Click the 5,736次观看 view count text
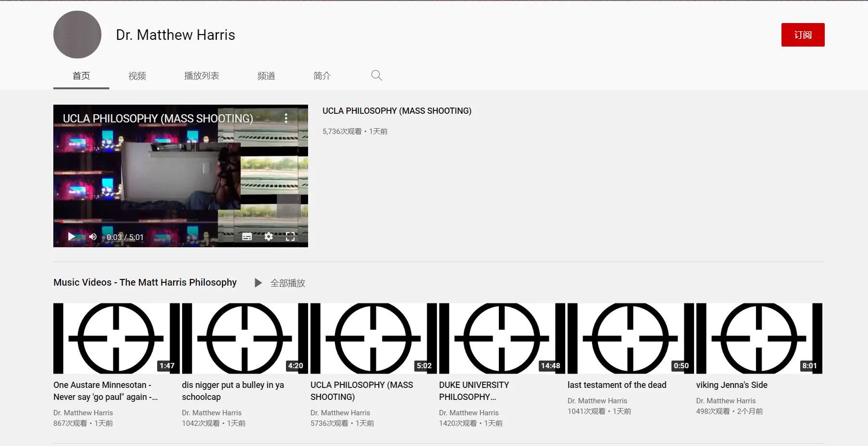Screen dimensions: 868x446 click(x=342, y=131)
